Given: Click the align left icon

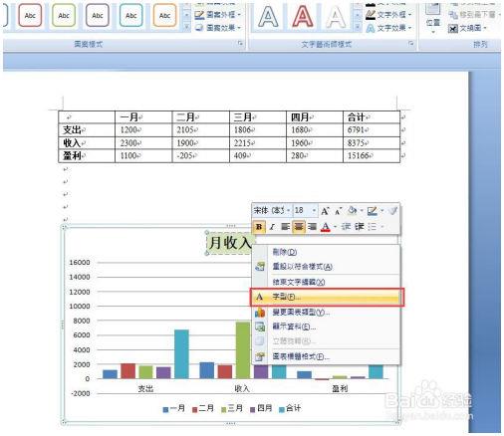Looking at the screenshot, I should coord(285,227).
